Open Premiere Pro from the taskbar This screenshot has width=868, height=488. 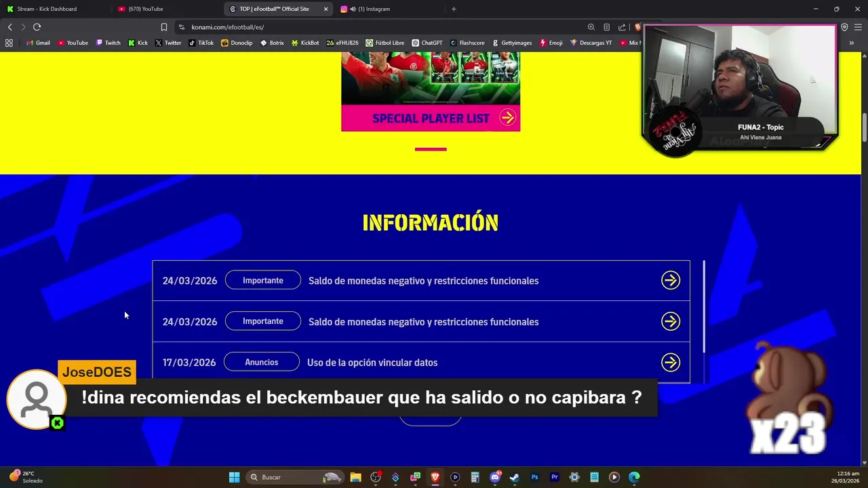(555, 477)
